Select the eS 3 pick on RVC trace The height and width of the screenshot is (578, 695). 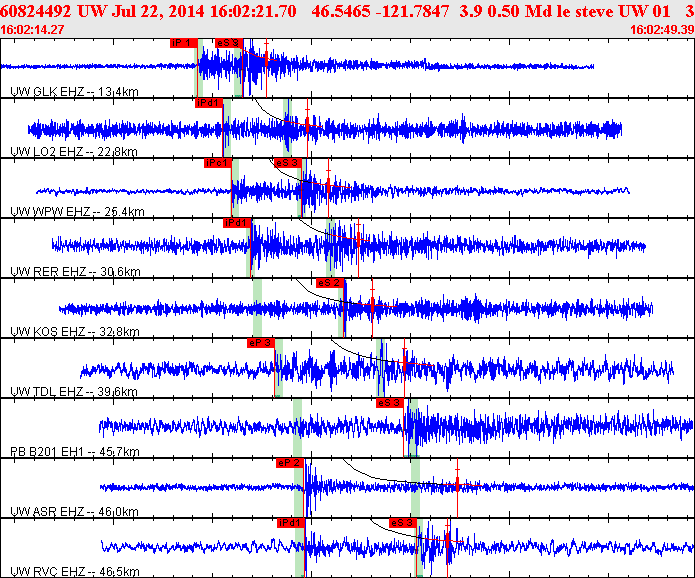click(403, 523)
